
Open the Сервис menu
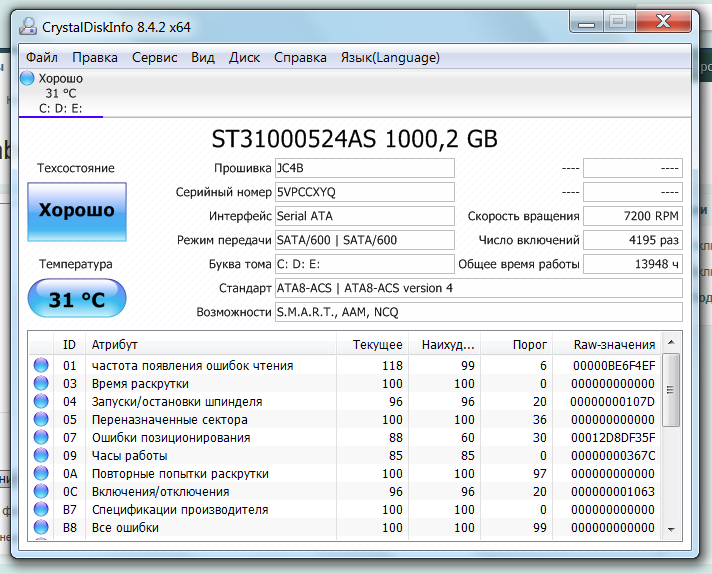pos(155,57)
